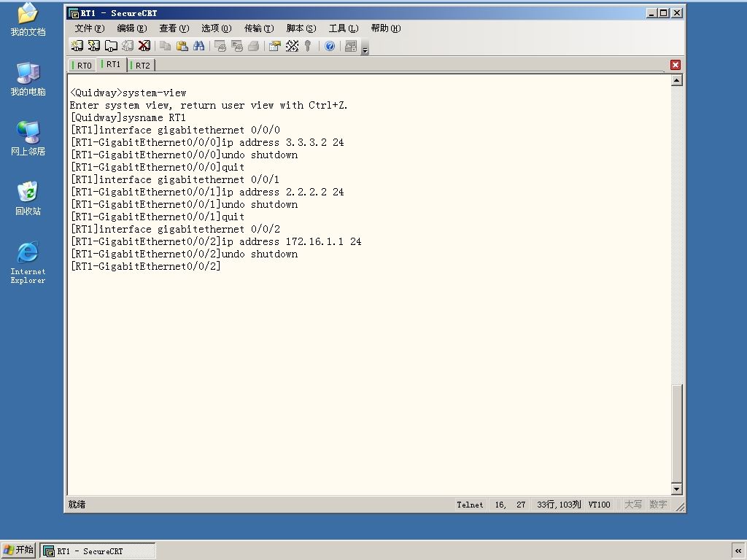Click the SecureCRT title bar system icon

point(74,13)
